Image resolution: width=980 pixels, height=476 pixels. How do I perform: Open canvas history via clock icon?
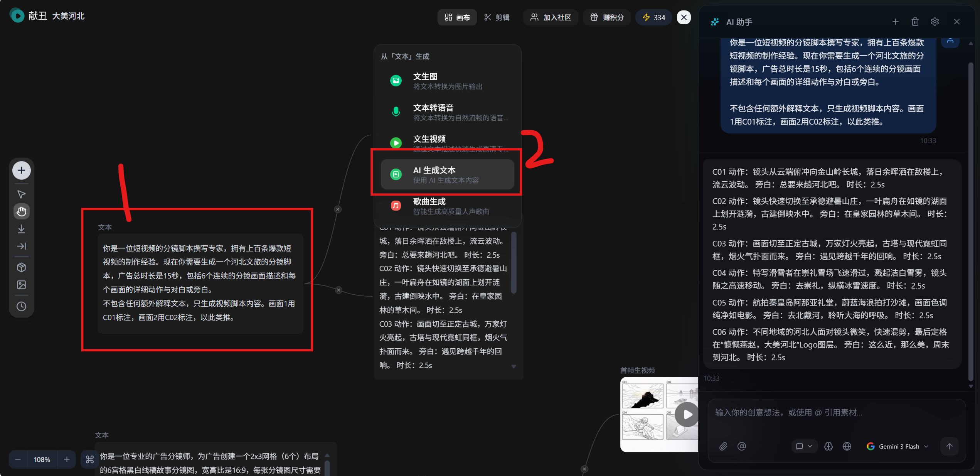21,306
